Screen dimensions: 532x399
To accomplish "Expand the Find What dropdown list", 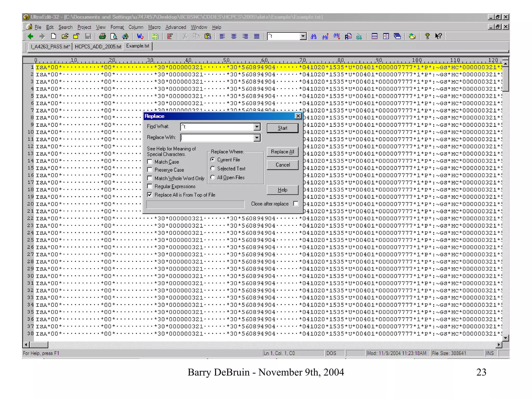I will [257, 127].
